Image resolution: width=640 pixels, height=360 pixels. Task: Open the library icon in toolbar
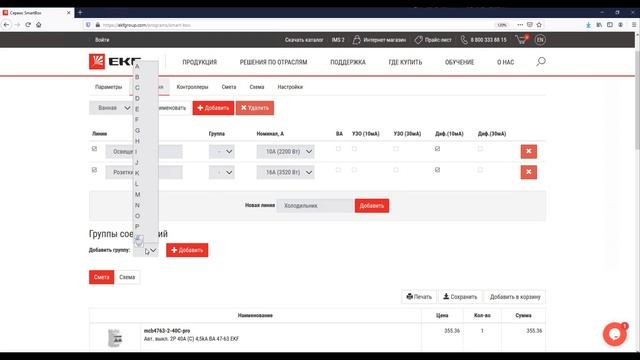(599, 25)
